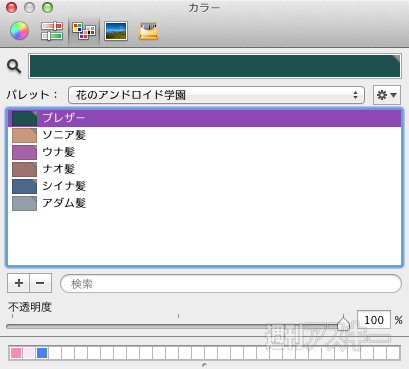Select the シイナ髪 color row

[x=204, y=186]
